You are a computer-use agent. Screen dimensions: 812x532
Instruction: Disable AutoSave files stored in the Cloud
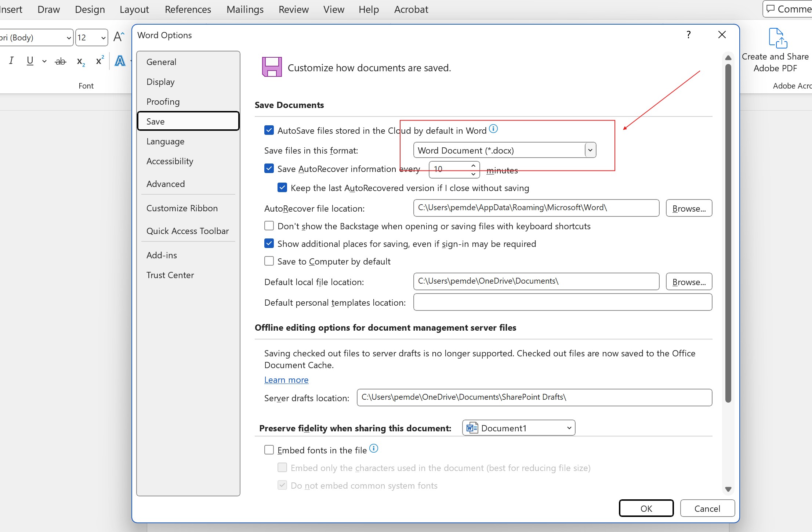click(269, 130)
